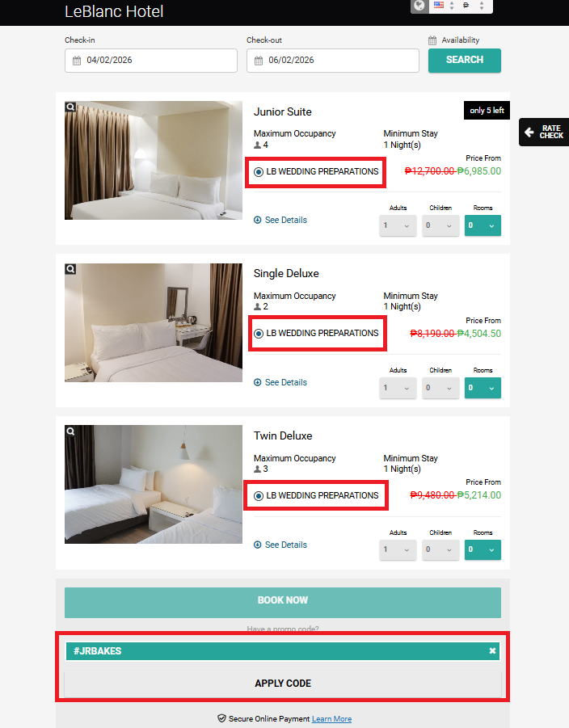
Task: Click magnifier icon on Twin Deluxe photo
Action: point(70,431)
